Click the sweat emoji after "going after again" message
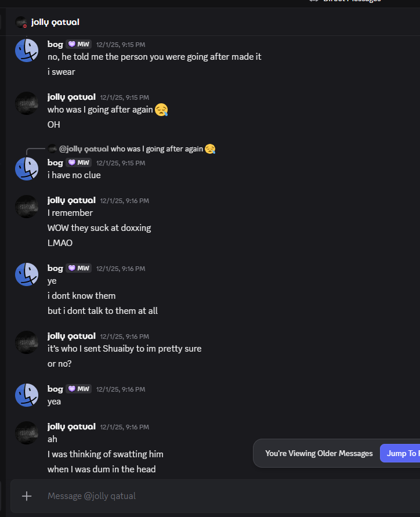420x517 pixels. pos(161,109)
